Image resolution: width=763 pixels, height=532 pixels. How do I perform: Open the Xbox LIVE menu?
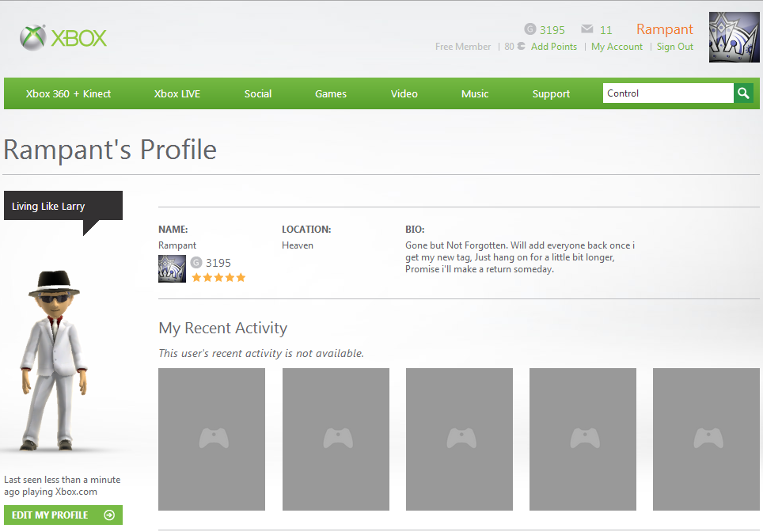click(177, 93)
